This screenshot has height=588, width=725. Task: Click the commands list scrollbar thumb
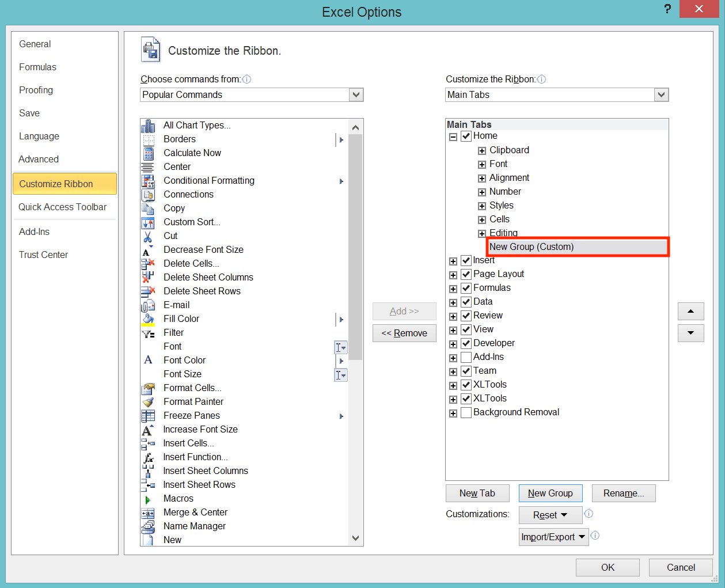pos(355,247)
